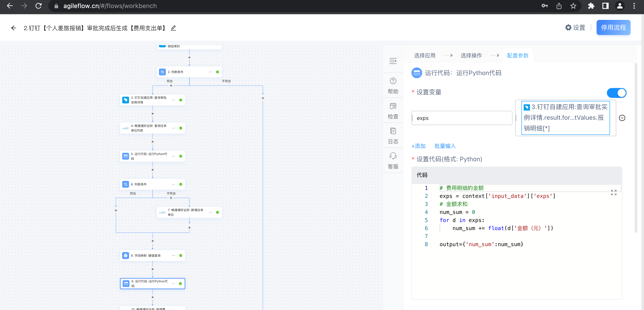Switch to the 选择操作 step tab

471,55
